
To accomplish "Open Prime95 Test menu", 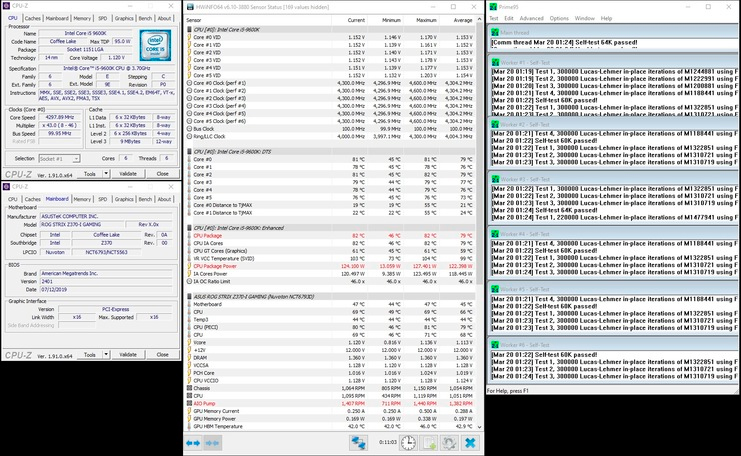I will tap(494, 18).
